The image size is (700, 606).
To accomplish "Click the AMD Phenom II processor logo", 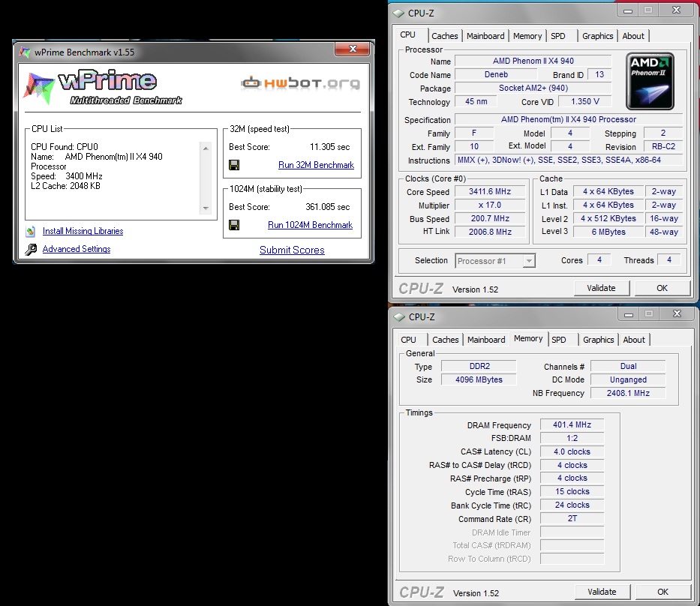I will 650,81.
